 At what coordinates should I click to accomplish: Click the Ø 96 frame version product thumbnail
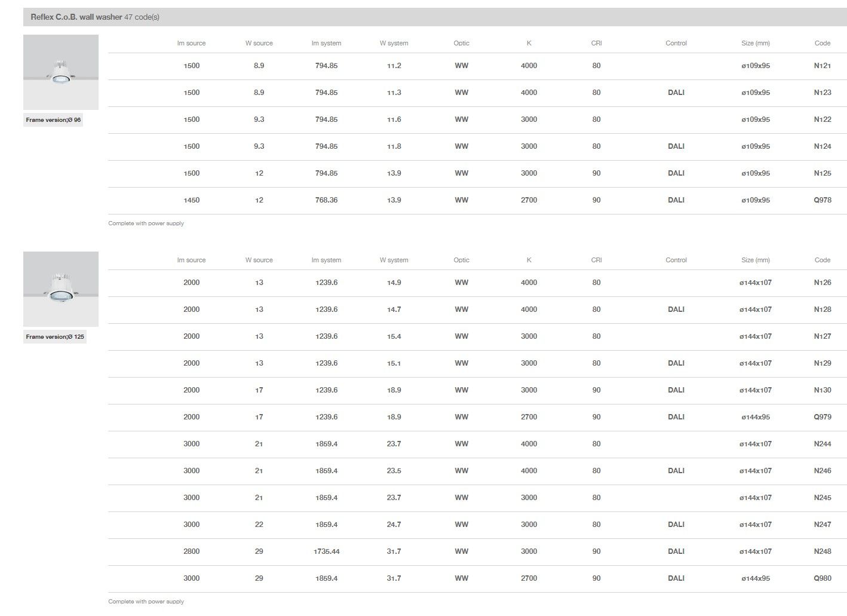click(x=61, y=72)
